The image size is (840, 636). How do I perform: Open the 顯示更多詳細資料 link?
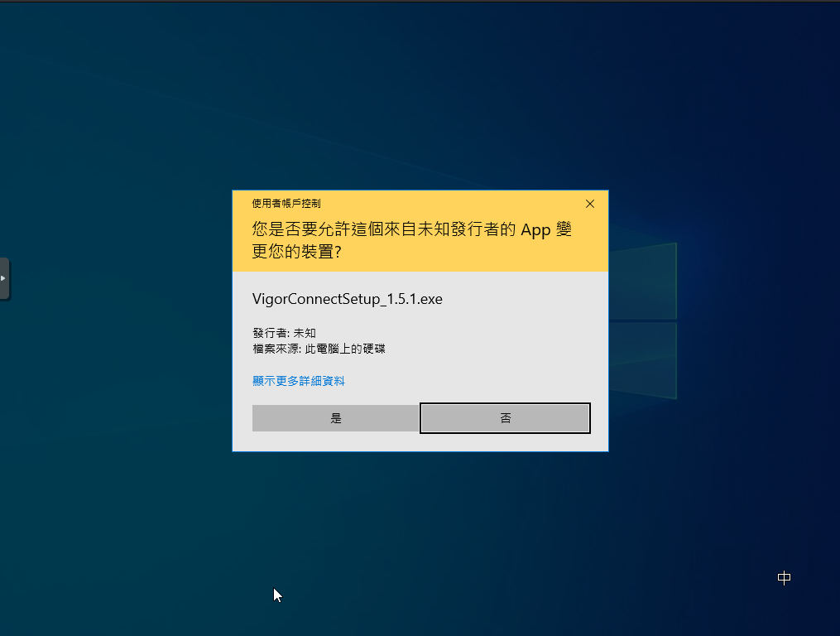coord(299,381)
